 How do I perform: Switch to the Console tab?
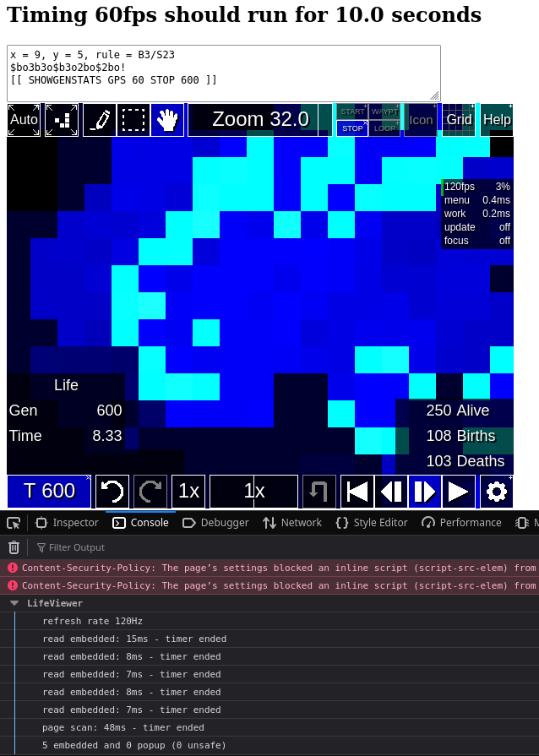(x=140, y=523)
